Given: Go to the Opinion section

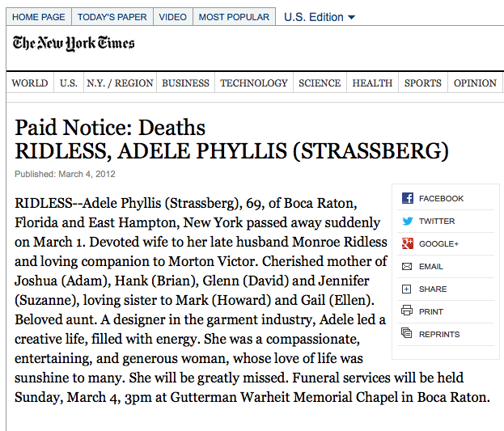Looking at the screenshot, I should (x=475, y=83).
